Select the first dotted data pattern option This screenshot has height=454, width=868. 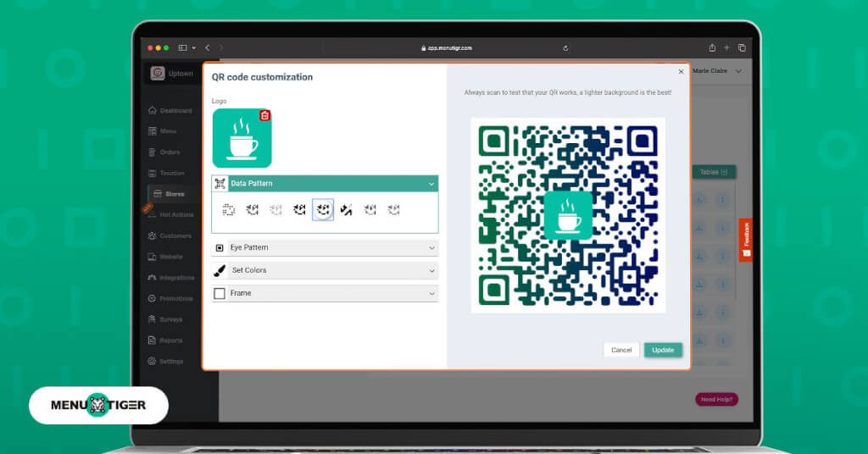point(228,209)
